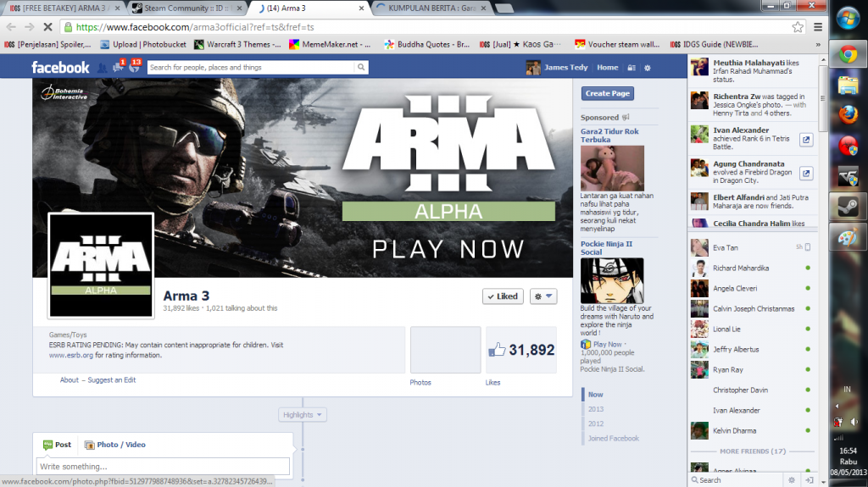Open page actions gear dropdown

[x=543, y=296]
